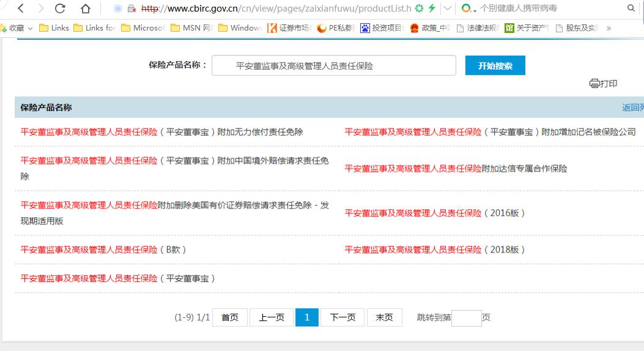Open the 关于资产 bookmark
Image resolution: width=644 pixels, height=351 pixels.
pos(527,28)
